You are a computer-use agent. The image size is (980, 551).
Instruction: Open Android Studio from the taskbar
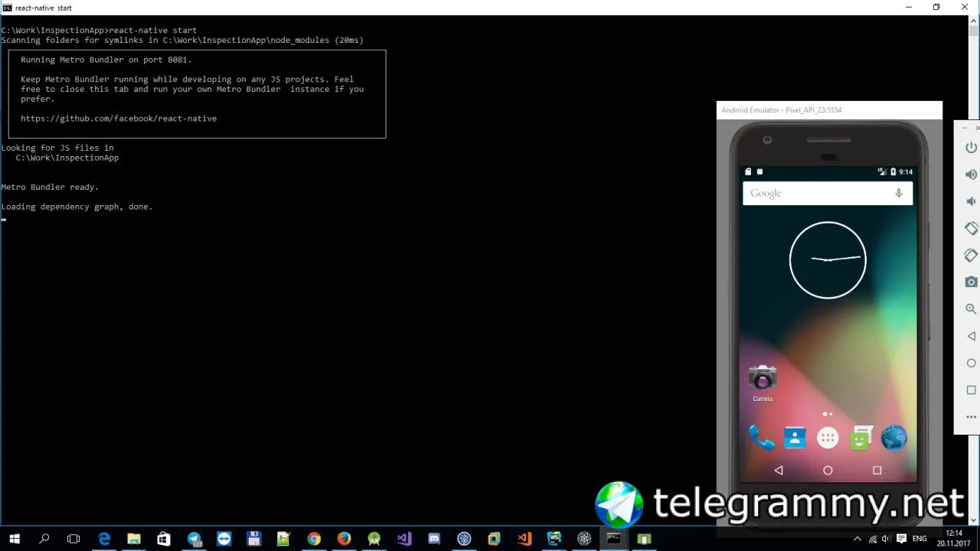click(x=374, y=539)
